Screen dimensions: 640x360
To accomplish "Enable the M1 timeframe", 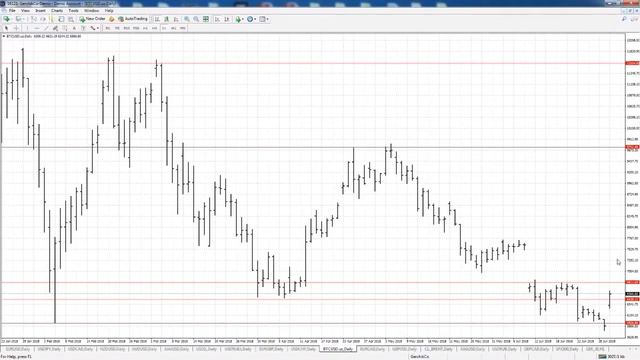I will (x=107, y=28).
